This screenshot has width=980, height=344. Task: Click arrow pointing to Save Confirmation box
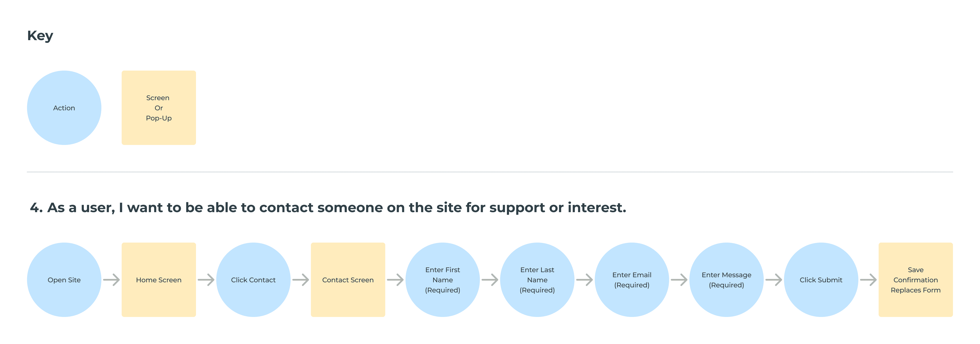coord(868,280)
